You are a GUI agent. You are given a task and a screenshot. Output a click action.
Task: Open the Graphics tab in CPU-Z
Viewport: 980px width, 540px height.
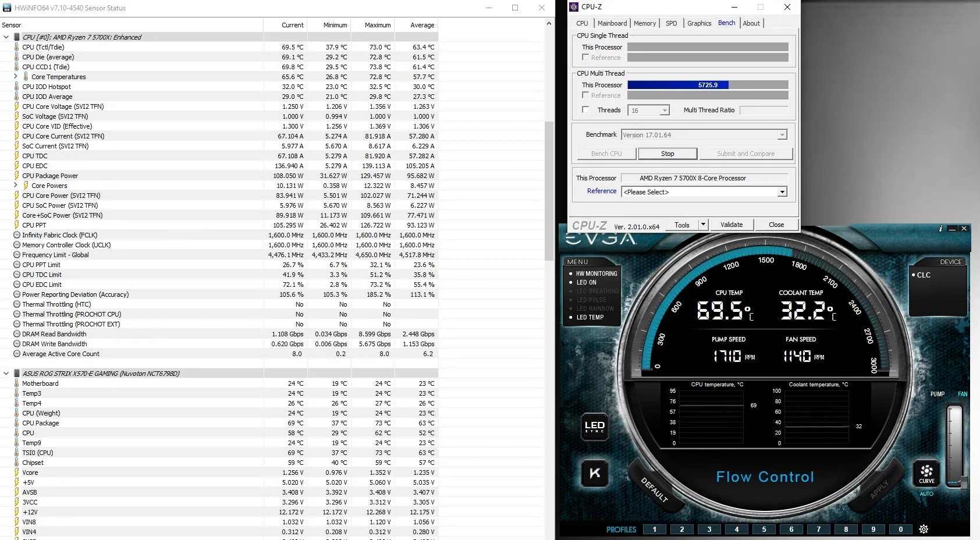click(699, 23)
